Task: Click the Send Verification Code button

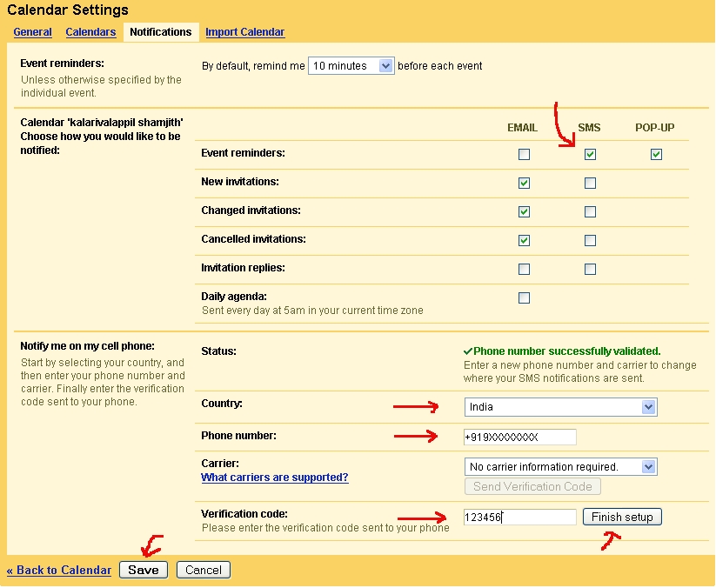Action: [532, 486]
